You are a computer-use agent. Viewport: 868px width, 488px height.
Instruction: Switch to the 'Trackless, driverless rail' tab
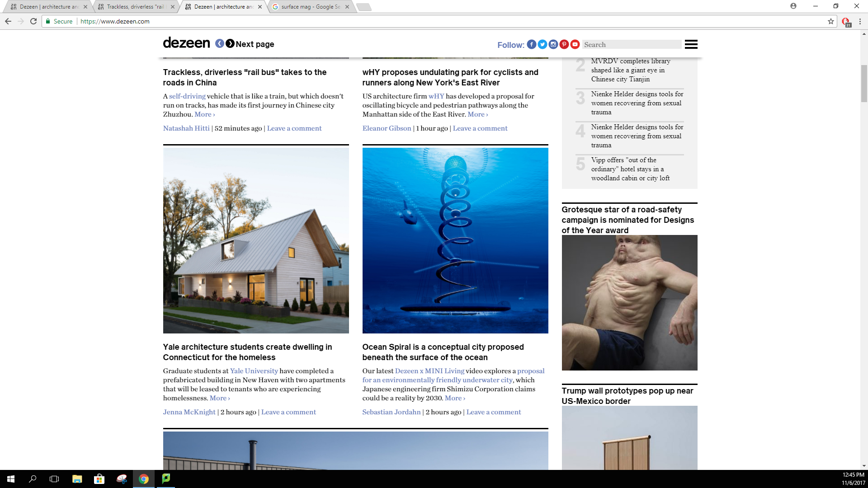tap(135, 7)
